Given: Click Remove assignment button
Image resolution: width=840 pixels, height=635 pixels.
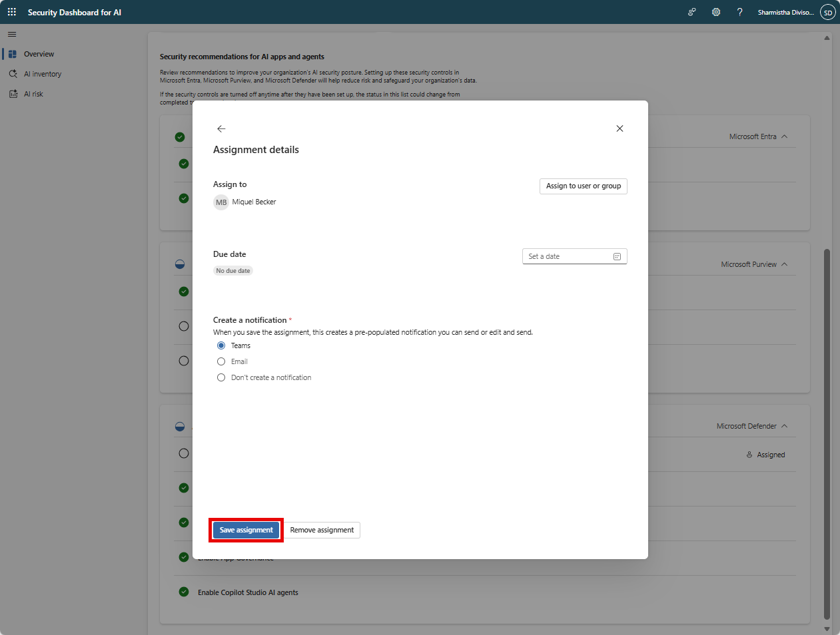Looking at the screenshot, I should pyautogui.click(x=322, y=530).
